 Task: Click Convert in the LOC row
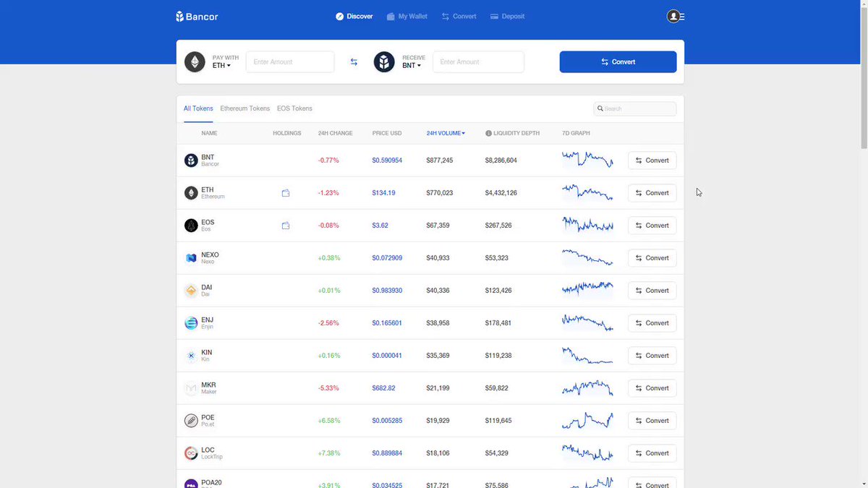click(x=652, y=453)
